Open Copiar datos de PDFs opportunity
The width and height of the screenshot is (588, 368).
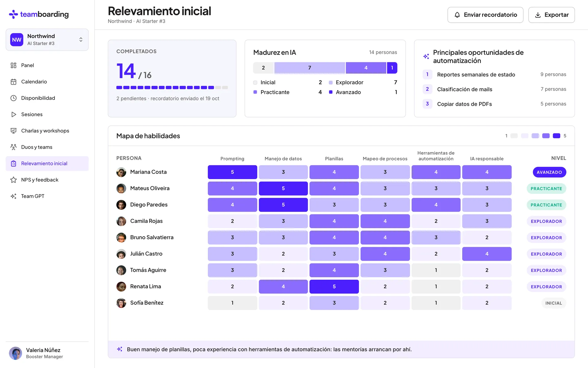tap(494, 104)
